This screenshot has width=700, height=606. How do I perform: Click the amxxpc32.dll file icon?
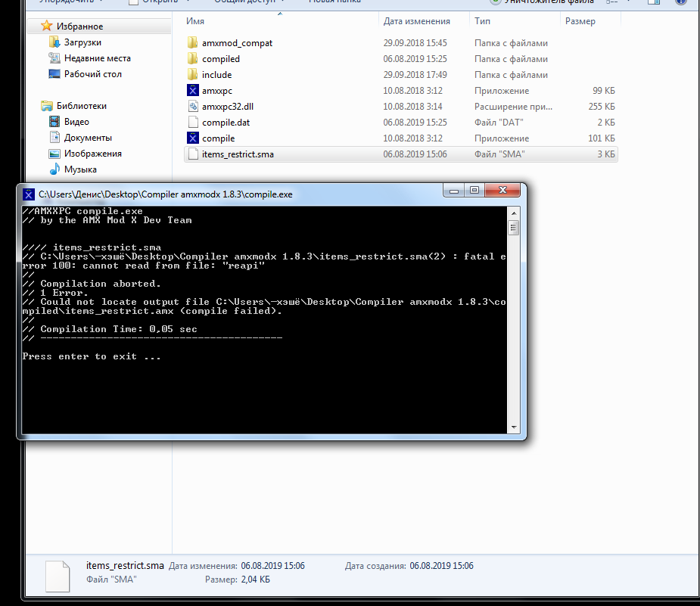click(192, 106)
